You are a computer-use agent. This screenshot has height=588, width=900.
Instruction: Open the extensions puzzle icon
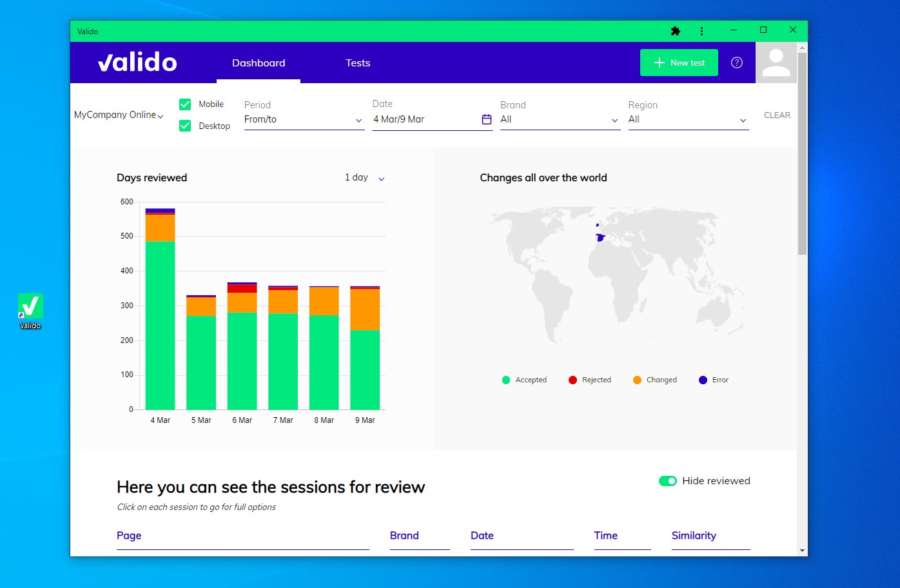[x=676, y=31]
